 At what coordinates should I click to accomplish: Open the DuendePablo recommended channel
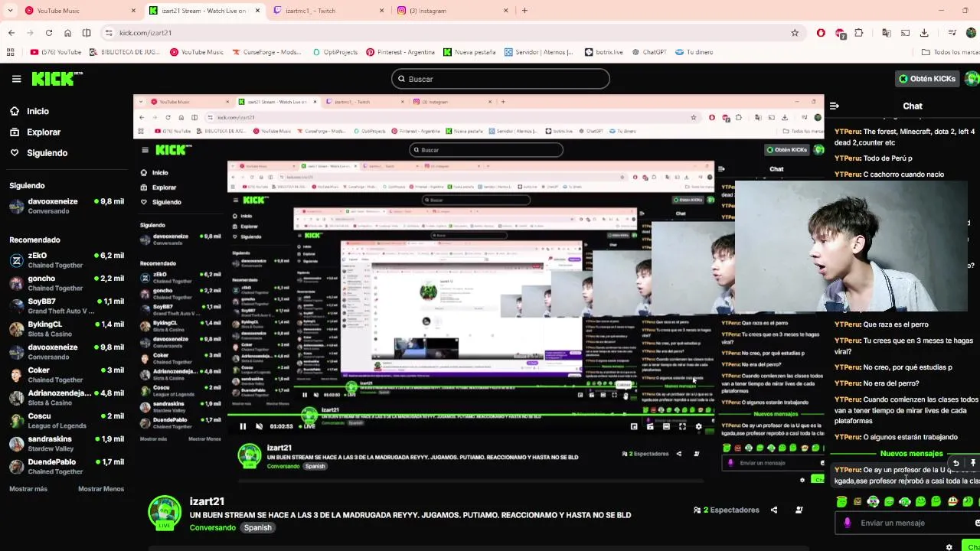[x=66, y=466]
